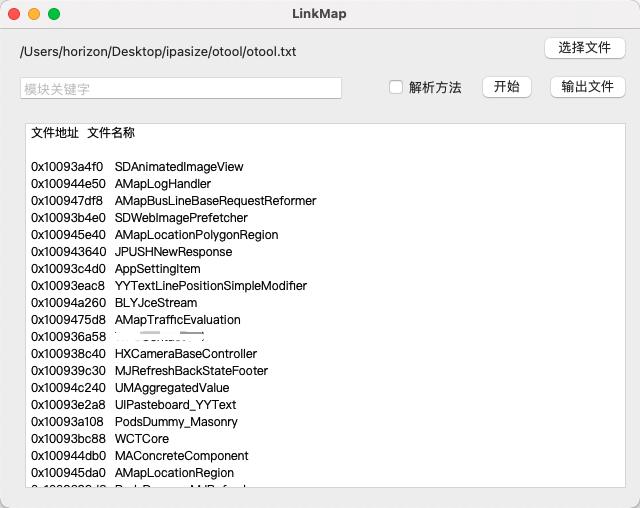Select the UIPasteboard_YYText row
The width and height of the screenshot is (640, 508).
click(134, 405)
